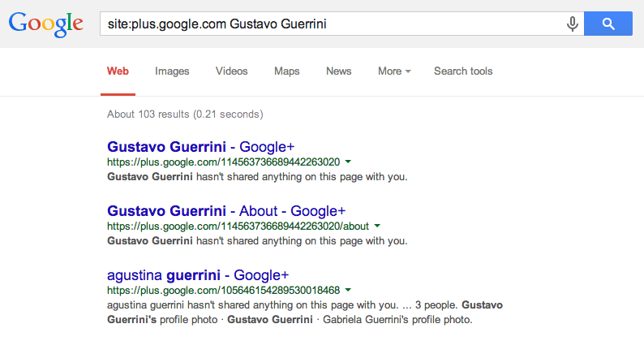Open the News tab
The image size is (644, 341).
[339, 71]
